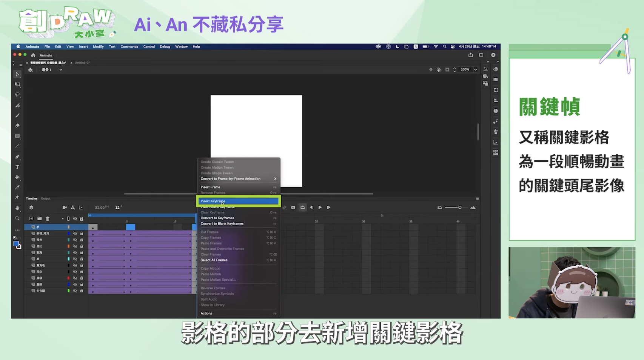Open the Timeline panel options menu

tap(478, 198)
